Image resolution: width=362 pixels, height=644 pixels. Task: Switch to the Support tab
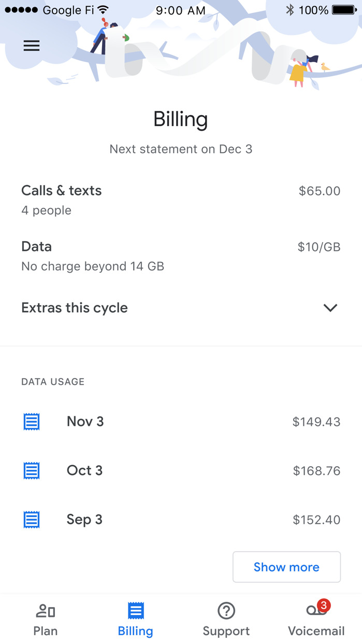coord(226,618)
